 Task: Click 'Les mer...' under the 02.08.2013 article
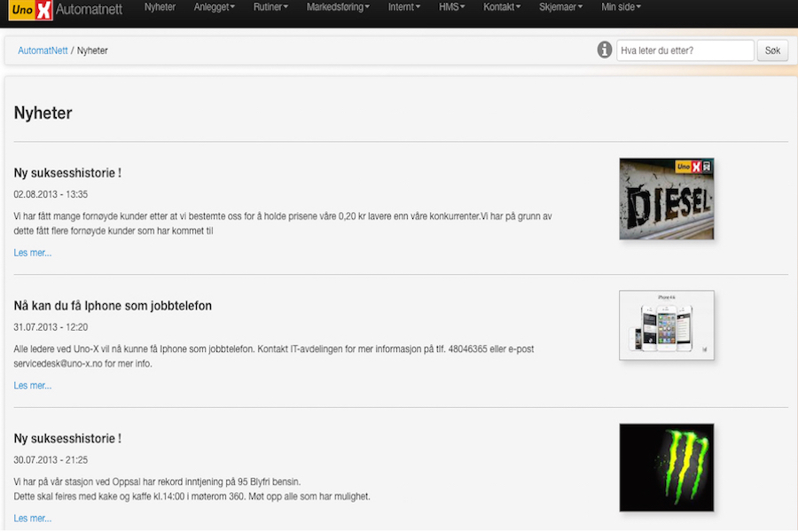pyautogui.click(x=33, y=253)
